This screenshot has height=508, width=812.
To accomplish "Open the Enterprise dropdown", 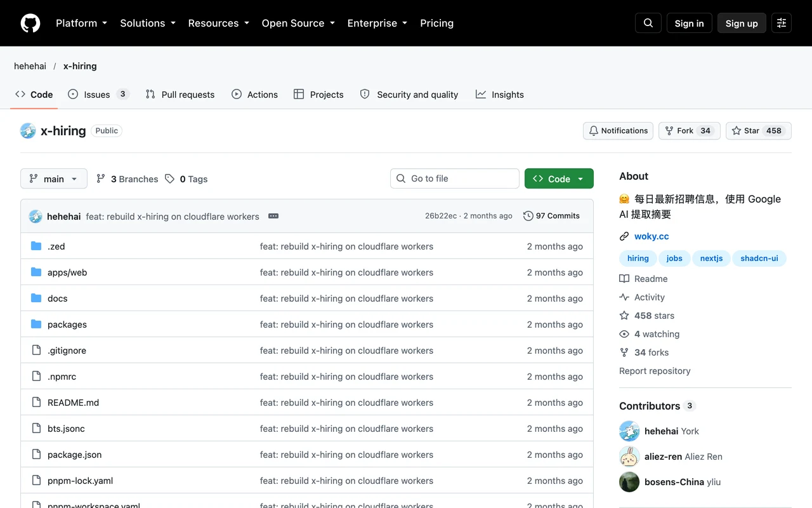I will coord(377,23).
